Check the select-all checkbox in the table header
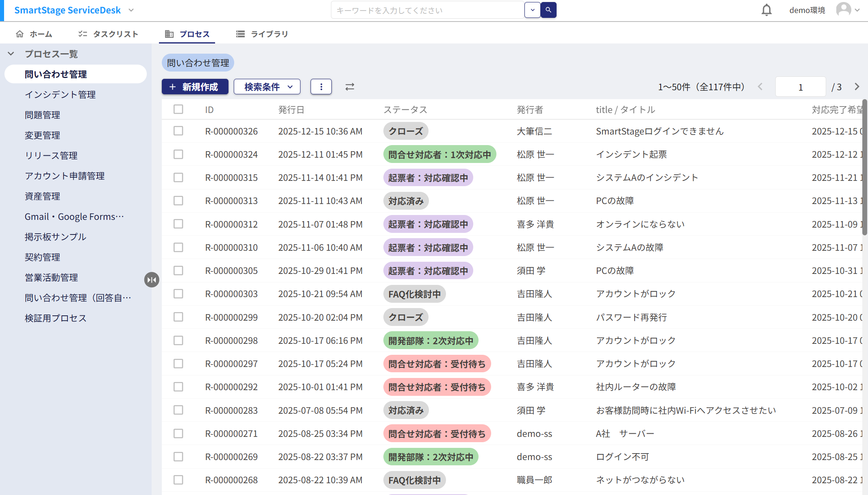 tap(178, 109)
